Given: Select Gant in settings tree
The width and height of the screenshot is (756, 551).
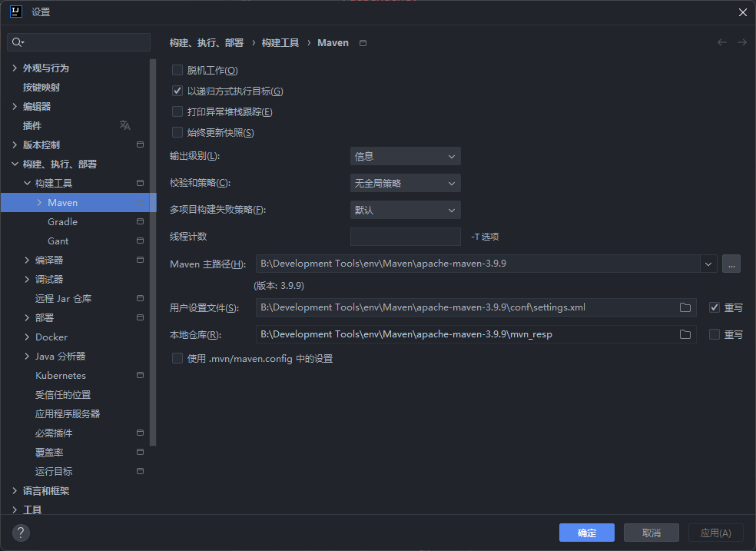Looking at the screenshot, I should click(58, 241).
